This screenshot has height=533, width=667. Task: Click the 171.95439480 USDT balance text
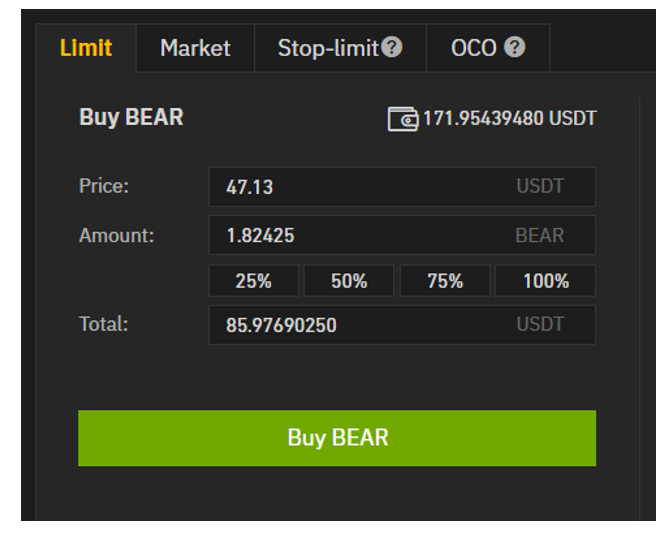click(510, 118)
